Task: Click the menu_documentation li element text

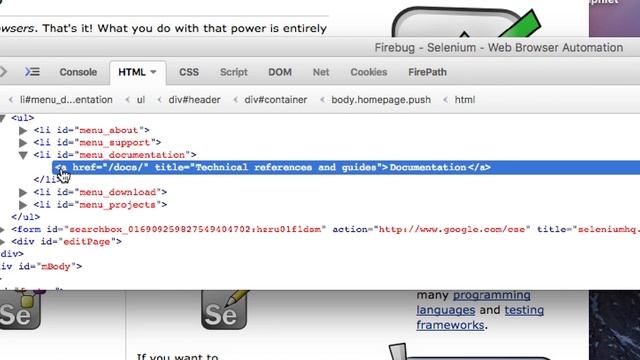Action: pyautogui.click(x=115, y=155)
